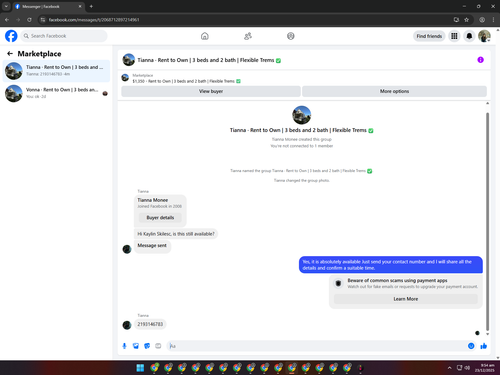This screenshot has height=375, width=500.
Task: Click the chat vertical scrollbar
Action: pos(487,222)
